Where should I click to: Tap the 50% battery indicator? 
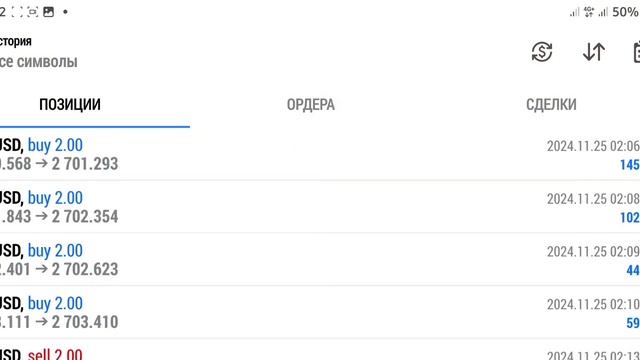point(625,12)
